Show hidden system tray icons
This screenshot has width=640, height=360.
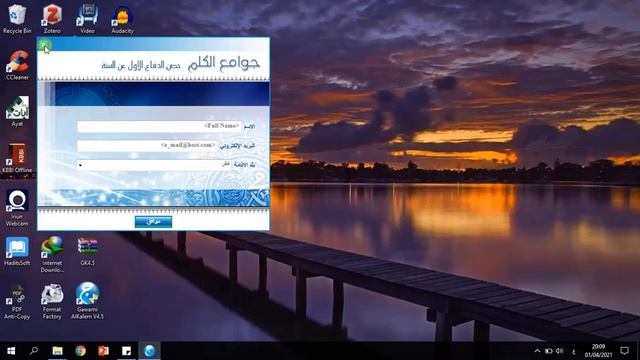point(537,351)
